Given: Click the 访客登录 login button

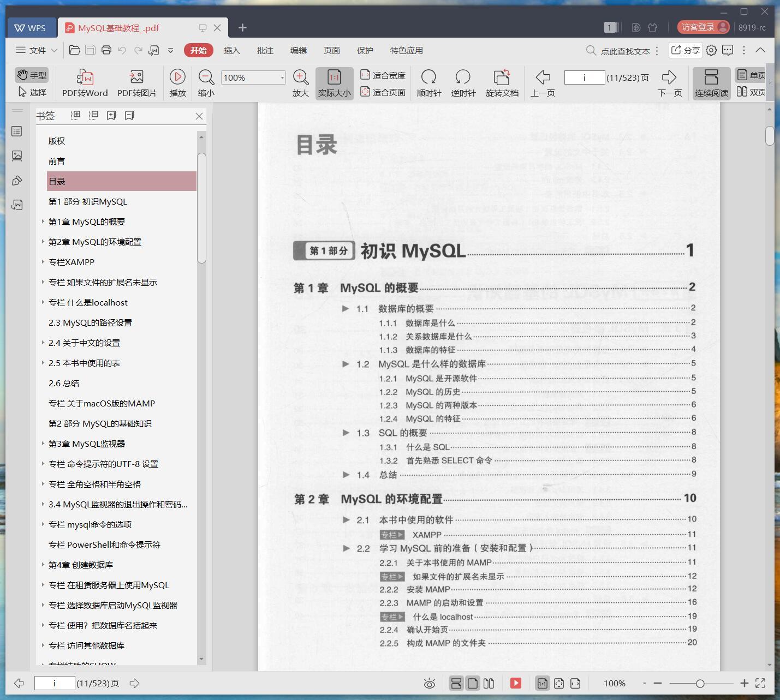Looking at the screenshot, I should (x=704, y=27).
